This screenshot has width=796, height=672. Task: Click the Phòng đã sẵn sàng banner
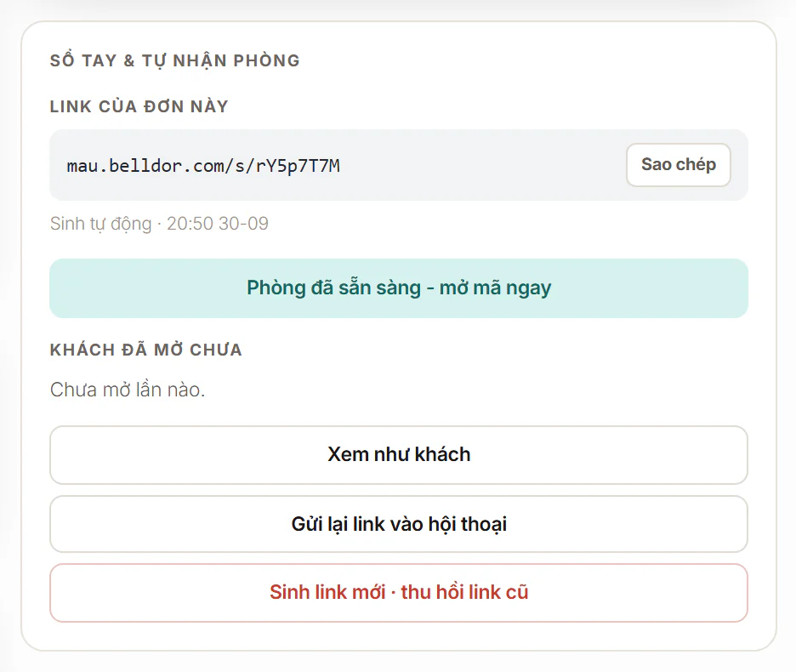click(x=399, y=288)
